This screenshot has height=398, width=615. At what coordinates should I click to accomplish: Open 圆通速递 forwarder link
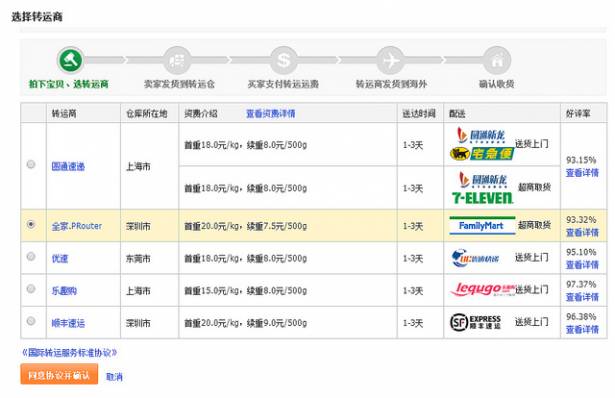pos(68,166)
